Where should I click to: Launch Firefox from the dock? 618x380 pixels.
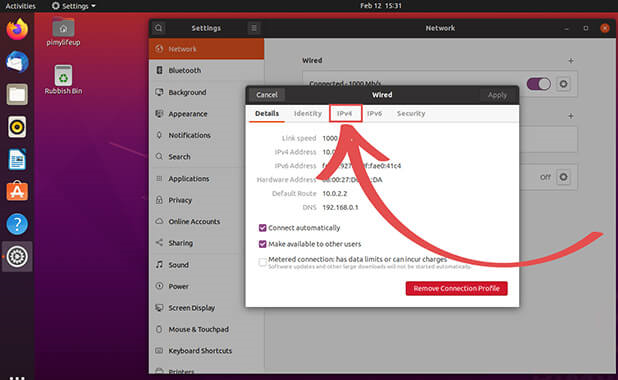pos(17,30)
